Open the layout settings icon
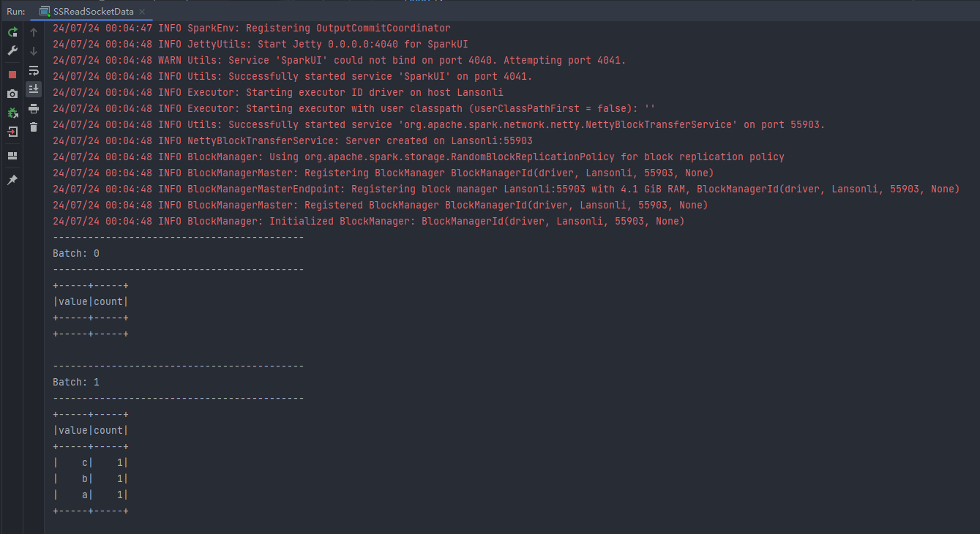Viewport: 980px width, 534px height. pos(12,156)
